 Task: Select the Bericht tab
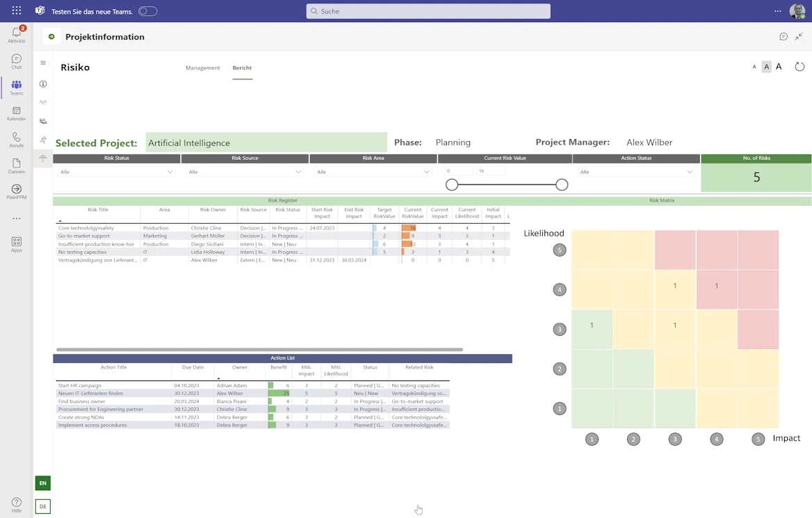(x=242, y=68)
